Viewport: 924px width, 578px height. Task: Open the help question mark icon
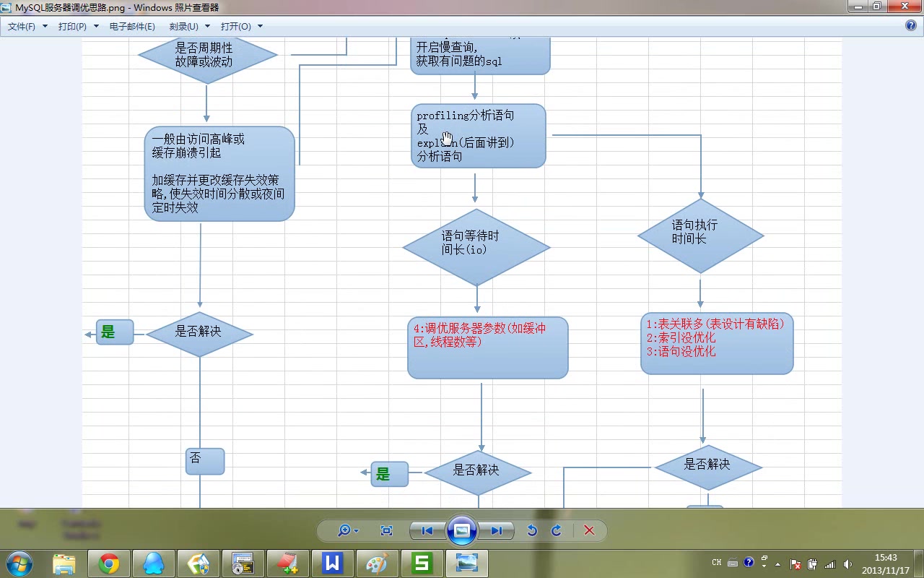(x=910, y=25)
